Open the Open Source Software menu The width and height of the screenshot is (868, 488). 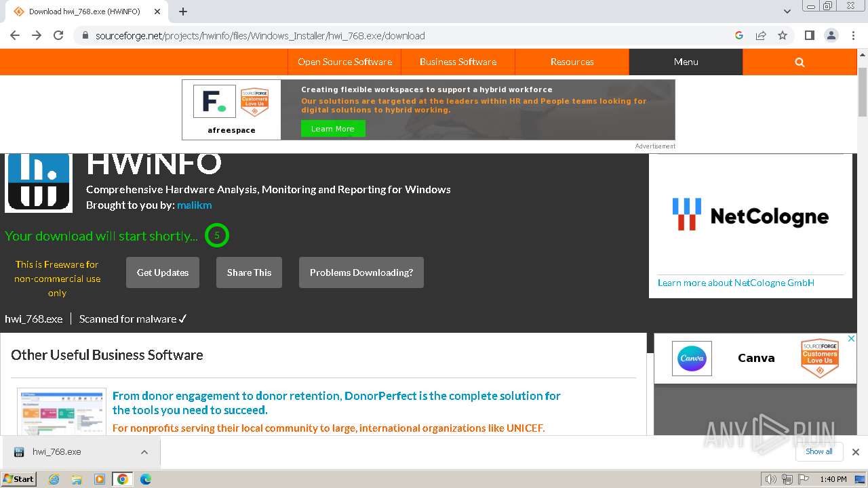pyautogui.click(x=344, y=62)
